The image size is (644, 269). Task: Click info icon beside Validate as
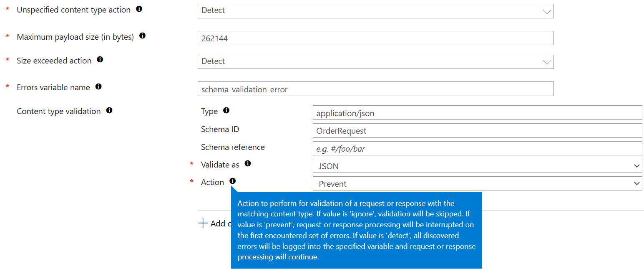(x=248, y=163)
